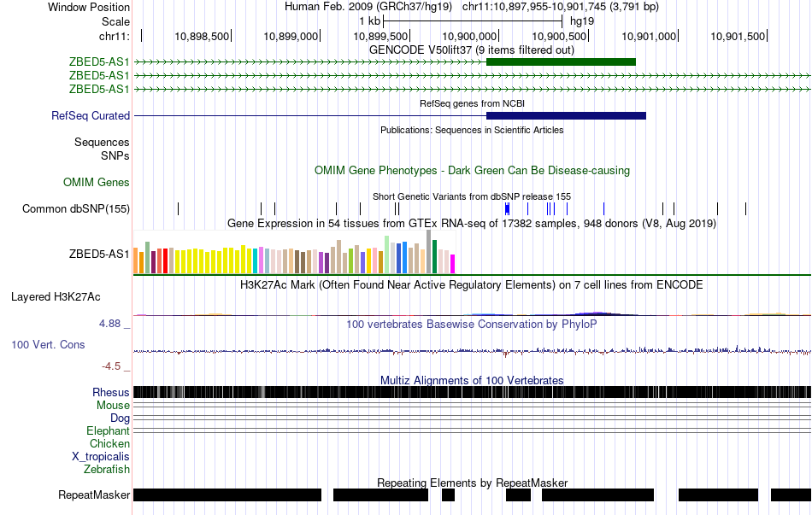Click the shortest RepeatMasker block
This screenshot has width=812, height=515.
pyautogui.click(x=448, y=495)
